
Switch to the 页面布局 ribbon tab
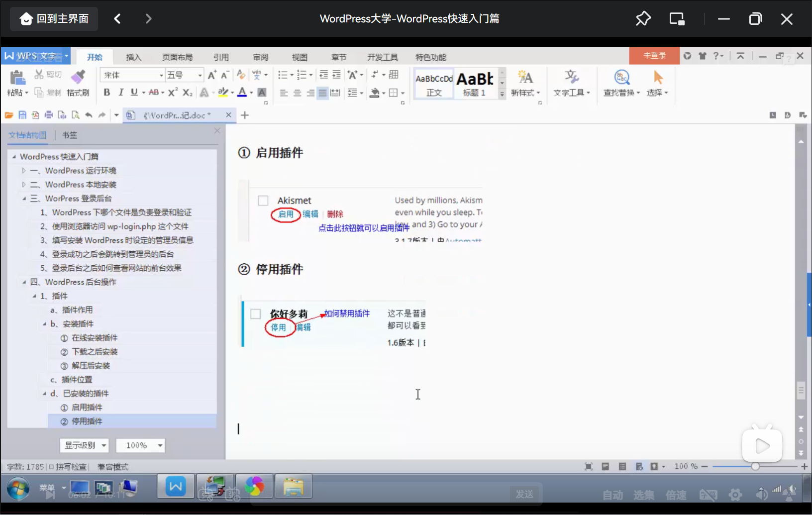pos(177,57)
